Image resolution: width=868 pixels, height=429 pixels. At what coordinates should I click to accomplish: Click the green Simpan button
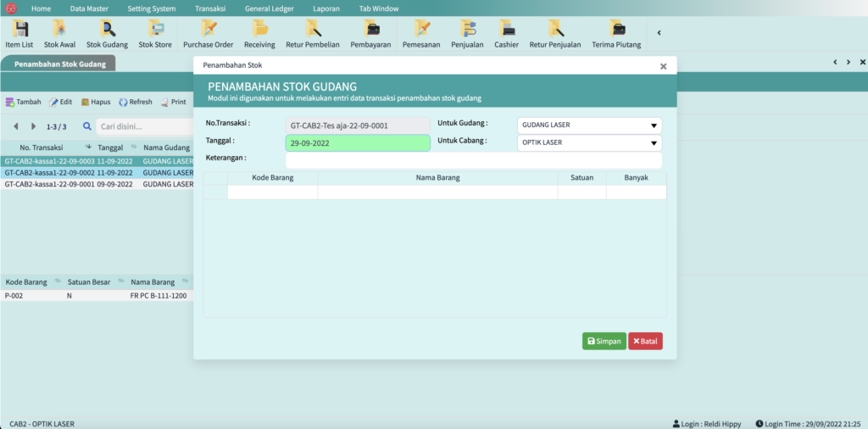604,341
